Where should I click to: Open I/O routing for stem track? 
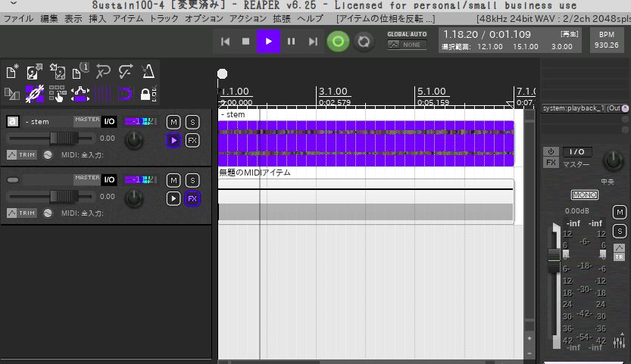tap(109, 122)
